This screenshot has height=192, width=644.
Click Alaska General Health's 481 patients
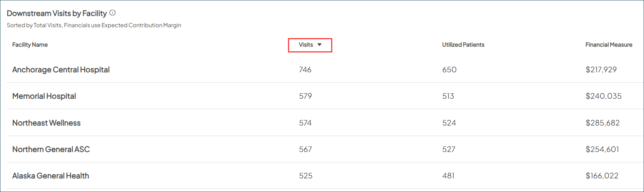pos(448,176)
